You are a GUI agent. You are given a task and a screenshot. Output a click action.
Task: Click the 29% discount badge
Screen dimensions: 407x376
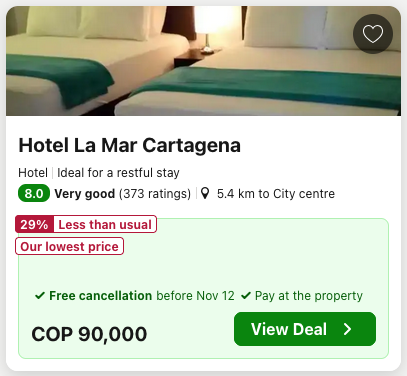coord(34,224)
